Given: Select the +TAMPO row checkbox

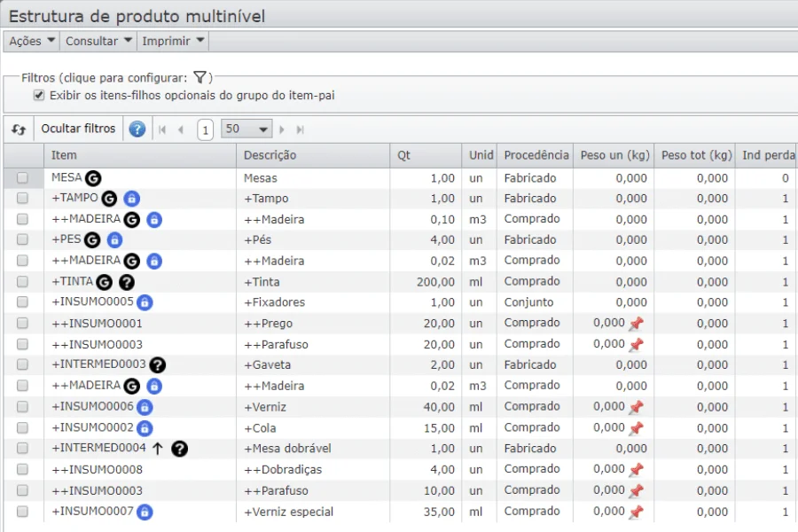Looking at the screenshot, I should (22, 198).
